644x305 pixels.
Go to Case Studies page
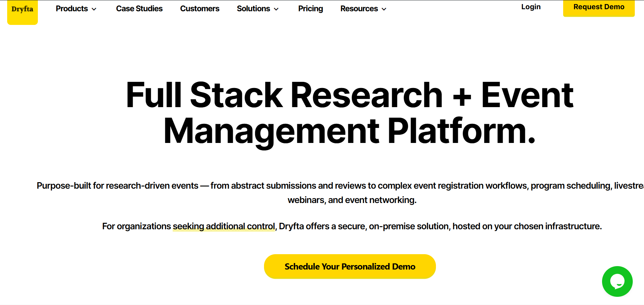[x=139, y=9]
